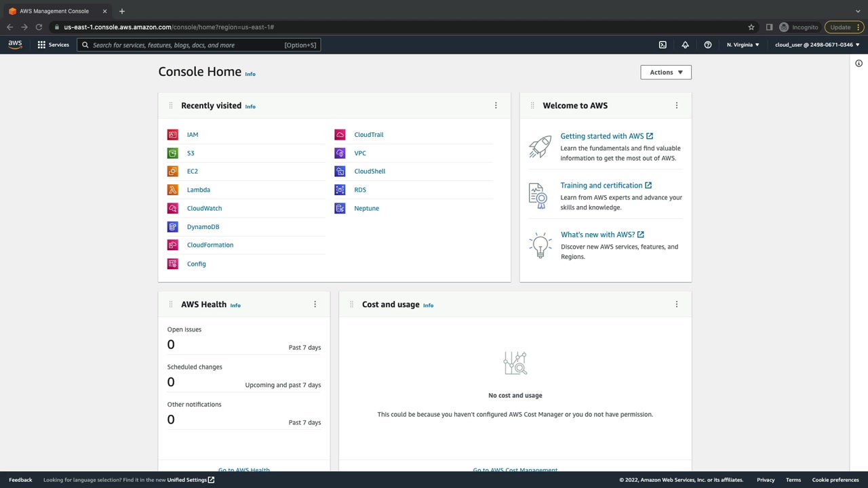
Task: Open the Recently visited widget options menu
Action: [496, 106]
